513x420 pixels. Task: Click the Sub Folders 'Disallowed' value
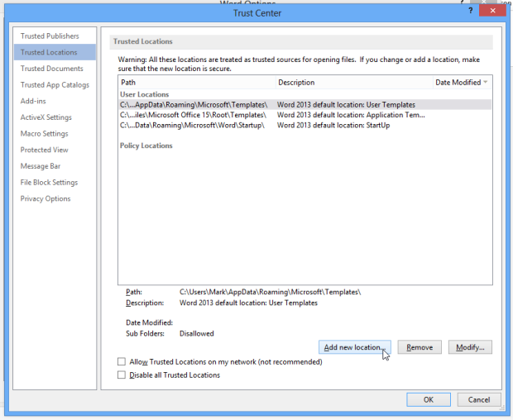pyautogui.click(x=197, y=333)
